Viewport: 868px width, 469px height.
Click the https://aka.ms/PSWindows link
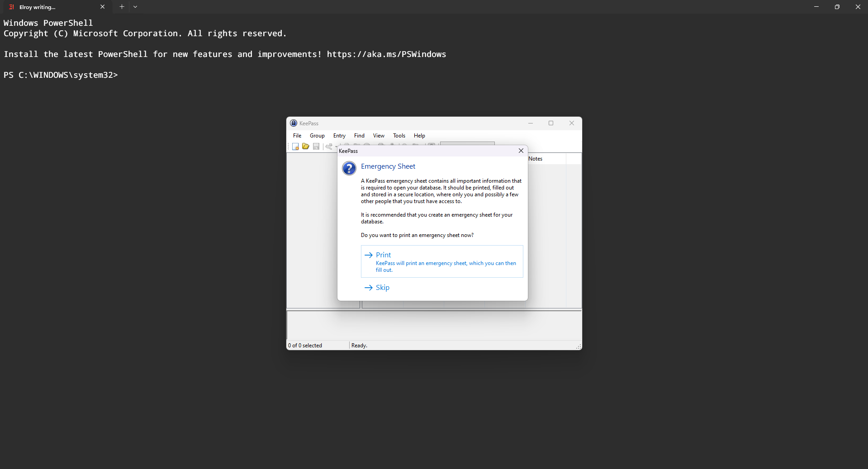[x=386, y=54]
